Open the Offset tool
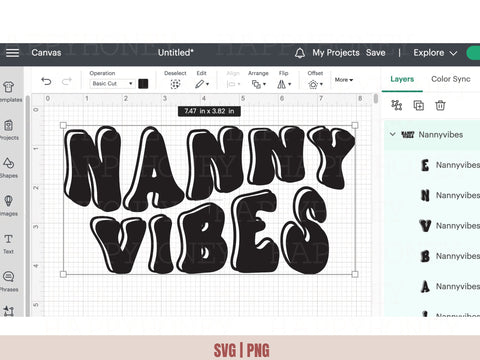The image size is (480, 360). (315, 84)
